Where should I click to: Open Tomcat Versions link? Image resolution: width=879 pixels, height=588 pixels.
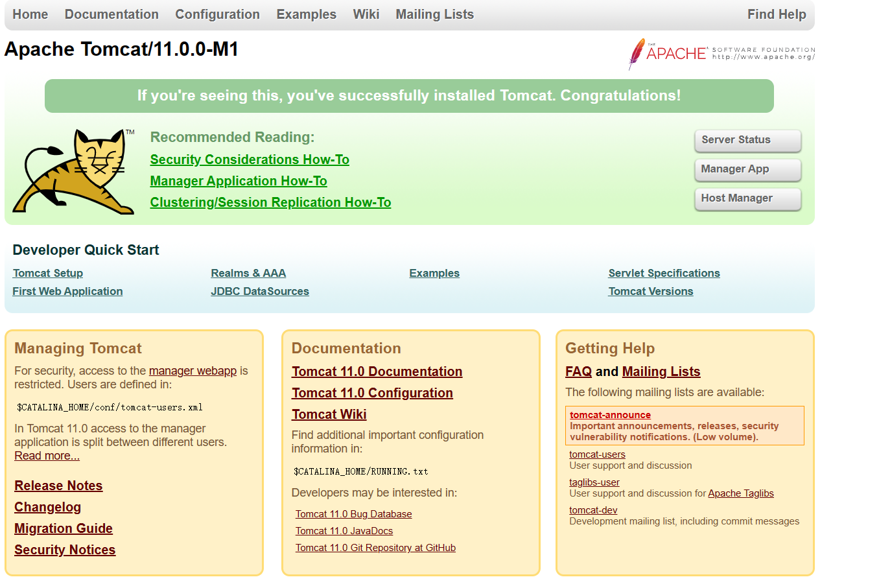(x=651, y=292)
